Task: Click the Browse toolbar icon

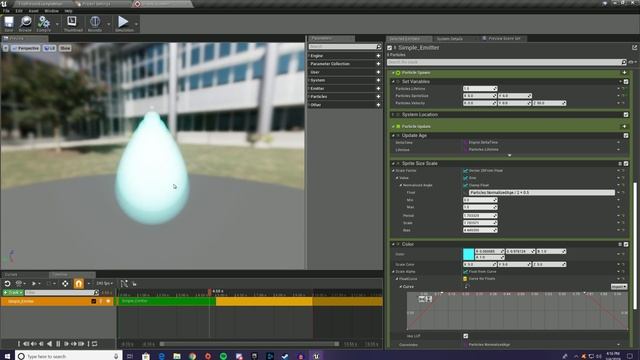Action: point(25,23)
